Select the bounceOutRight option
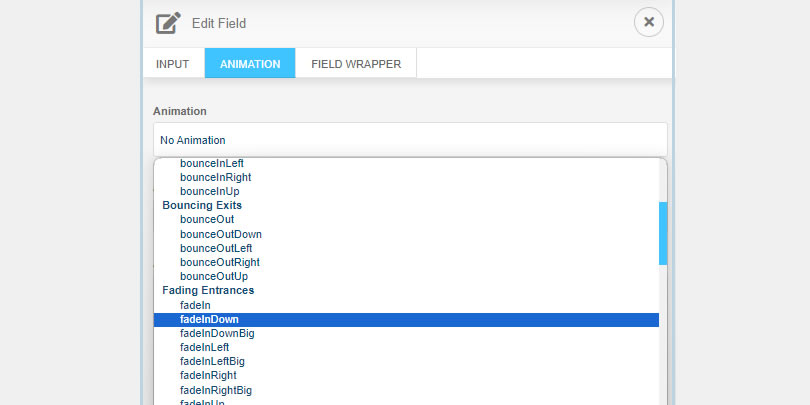 pyautogui.click(x=406, y=262)
